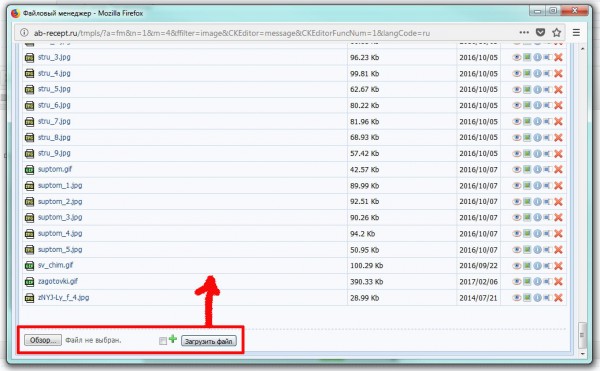The width and height of the screenshot is (600, 371).
Task: Delete suptom_3.jpg with the red X
Action: (x=558, y=217)
